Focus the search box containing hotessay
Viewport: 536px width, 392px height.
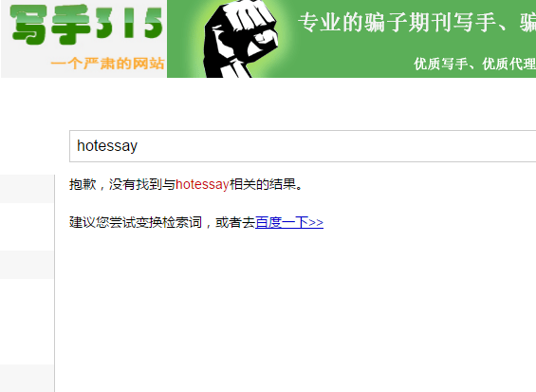pyautogui.click(x=303, y=146)
